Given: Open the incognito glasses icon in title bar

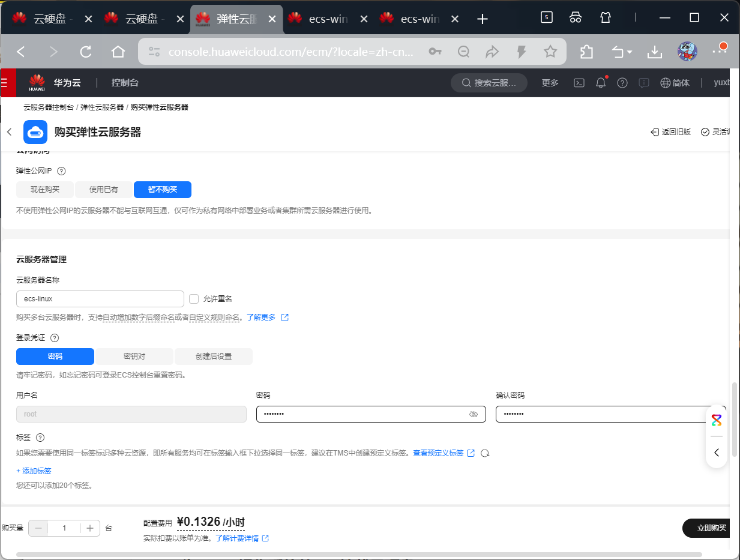Looking at the screenshot, I should 576,17.
